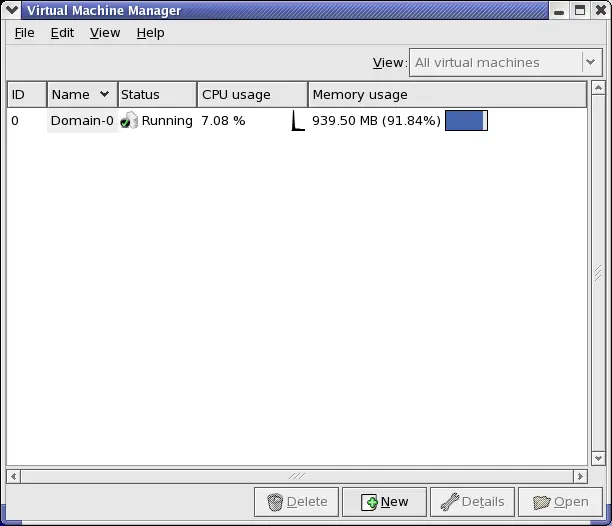This screenshot has width=612, height=526.
Task: Sort by the Name column header
Action: click(82, 94)
